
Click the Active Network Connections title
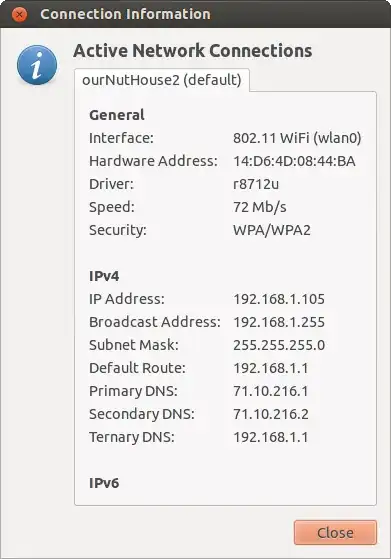pyautogui.click(x=193, y=51)
